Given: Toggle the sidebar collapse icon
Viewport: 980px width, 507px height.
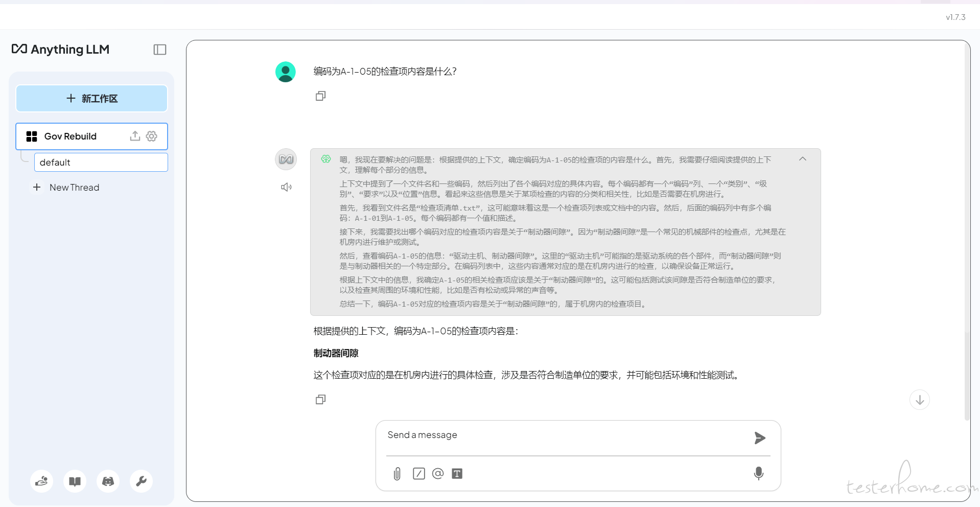Looking at the screenshot, I should [x=160, y=50].
